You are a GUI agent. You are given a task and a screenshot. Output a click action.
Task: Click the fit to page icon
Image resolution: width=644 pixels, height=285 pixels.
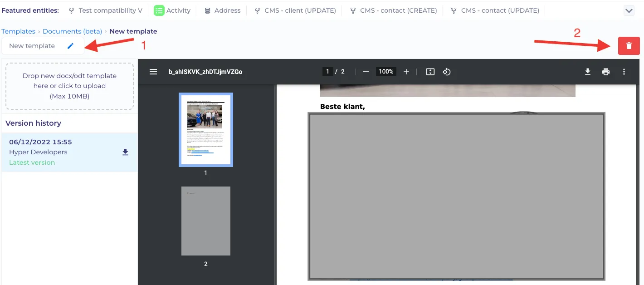pos(430,72)
